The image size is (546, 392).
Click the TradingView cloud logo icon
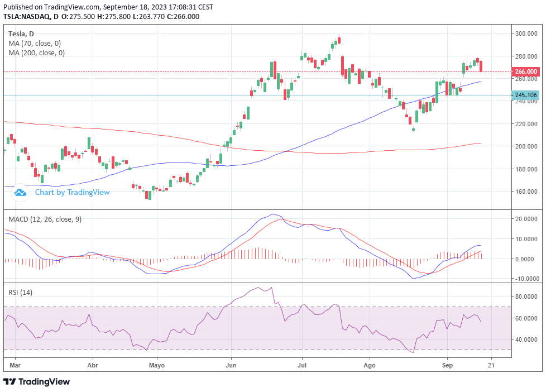click(20, 192)
